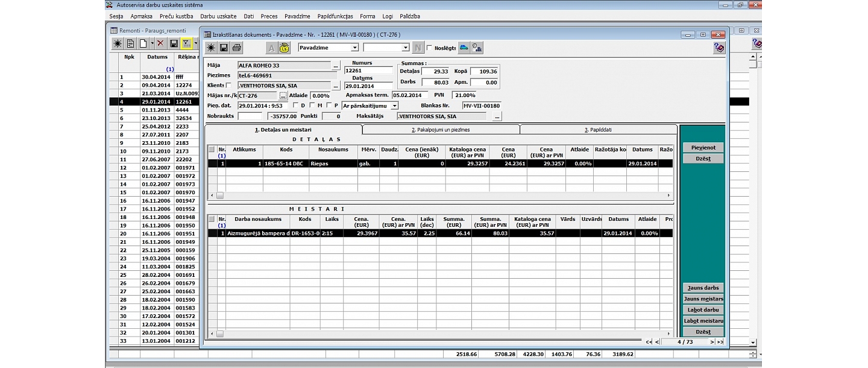Click the ... browse button beside Maksātājs
The height and width of the screenshot is (368, 868).
tap(497, 116)
